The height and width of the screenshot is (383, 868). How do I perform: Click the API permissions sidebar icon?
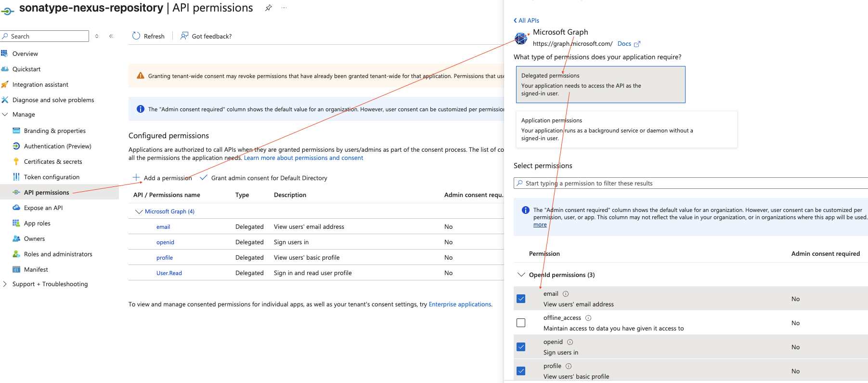coord(16,192)
